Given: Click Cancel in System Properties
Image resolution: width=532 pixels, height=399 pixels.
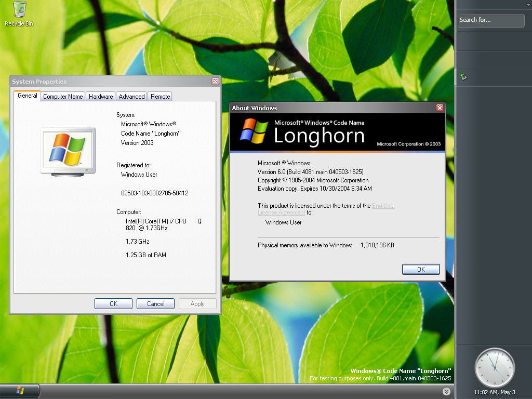Looking at the screenshot, I should pyautogui.click(x=155, y=303).
